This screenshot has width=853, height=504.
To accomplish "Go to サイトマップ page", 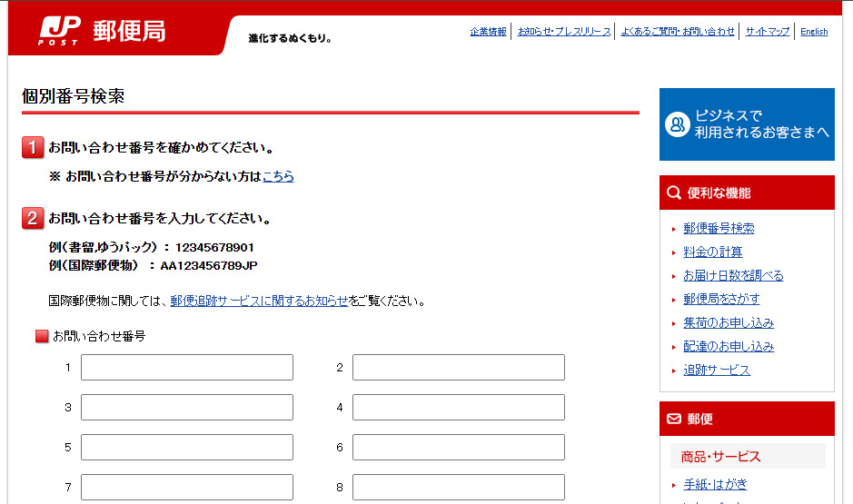I will coord(768,32).
